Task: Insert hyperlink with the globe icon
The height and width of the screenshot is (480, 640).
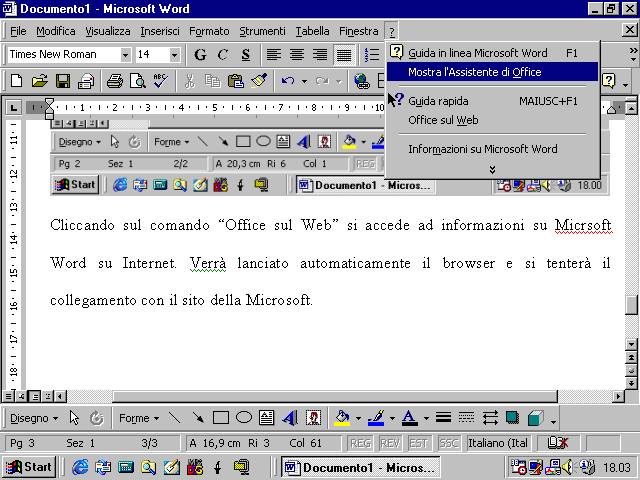Action: point(362,80)
